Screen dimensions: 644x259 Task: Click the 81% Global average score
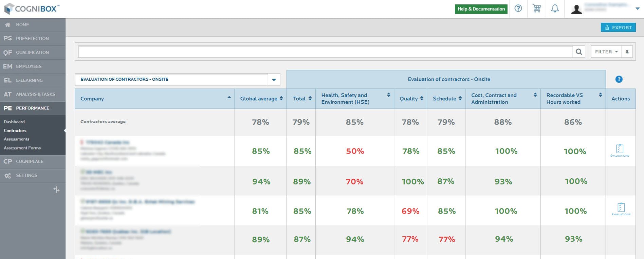tap(260, 211)
